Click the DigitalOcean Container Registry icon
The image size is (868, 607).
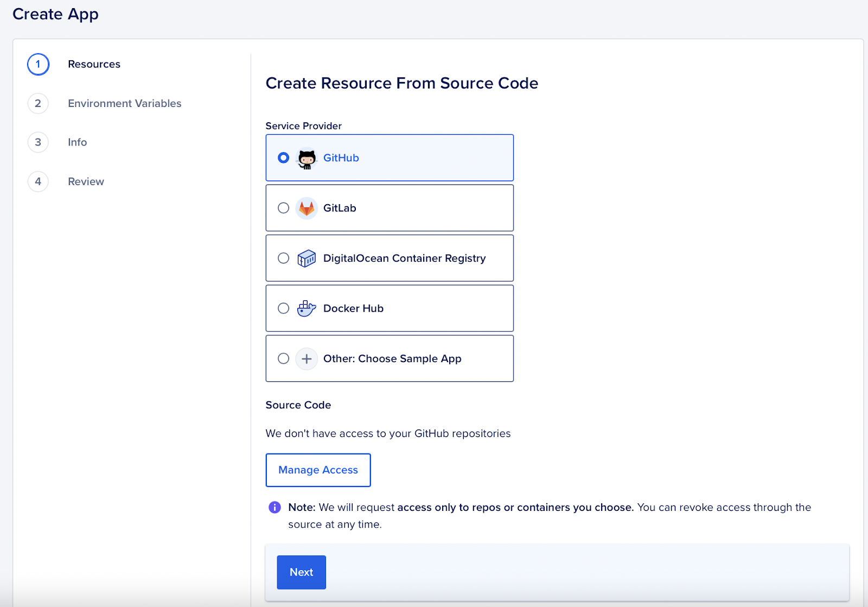point(307,258)
